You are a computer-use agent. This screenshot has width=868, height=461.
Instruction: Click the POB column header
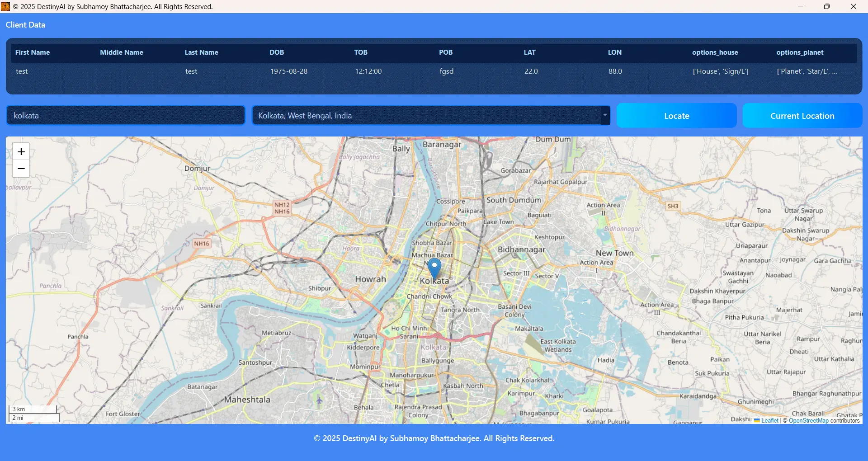point(445,52)
